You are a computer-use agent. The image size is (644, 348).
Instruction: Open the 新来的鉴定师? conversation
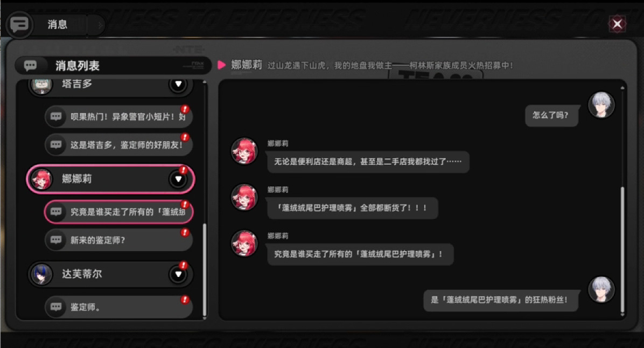pos(118,240)
